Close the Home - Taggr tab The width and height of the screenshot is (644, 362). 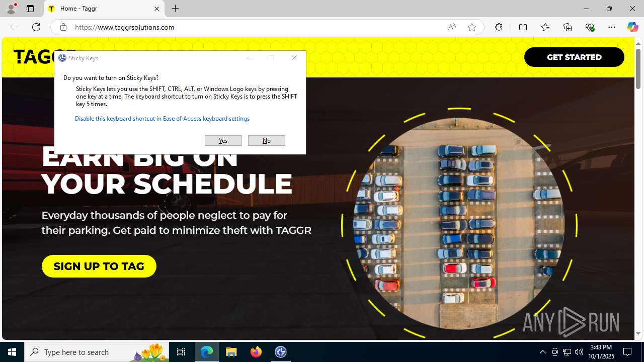pos(156,9)
